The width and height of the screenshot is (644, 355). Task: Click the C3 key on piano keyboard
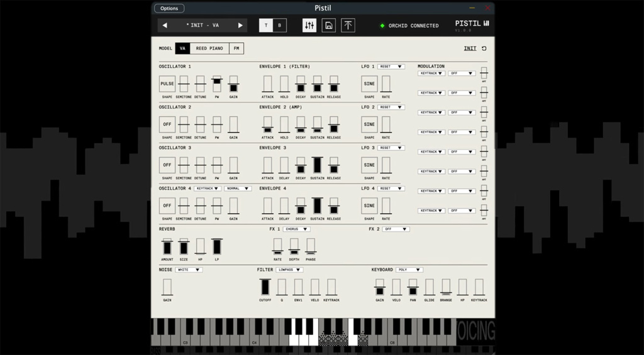[x=186, y=339]
